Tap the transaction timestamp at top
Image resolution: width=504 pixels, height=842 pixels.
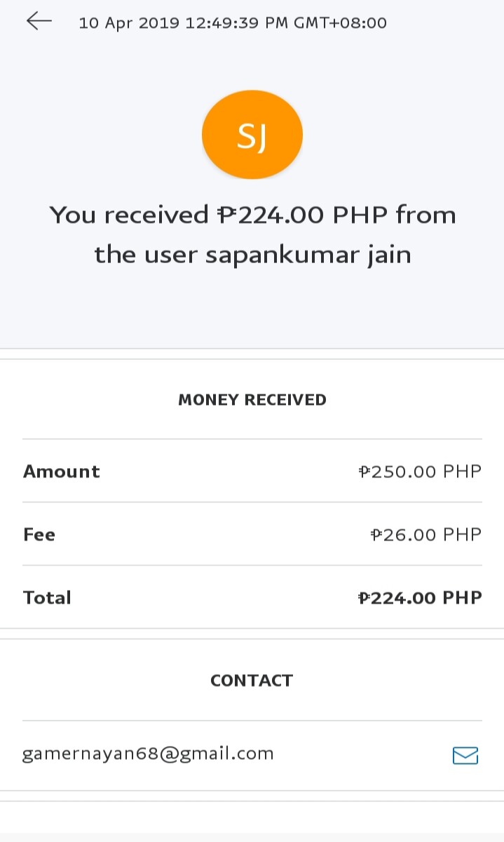click(233, 23)
